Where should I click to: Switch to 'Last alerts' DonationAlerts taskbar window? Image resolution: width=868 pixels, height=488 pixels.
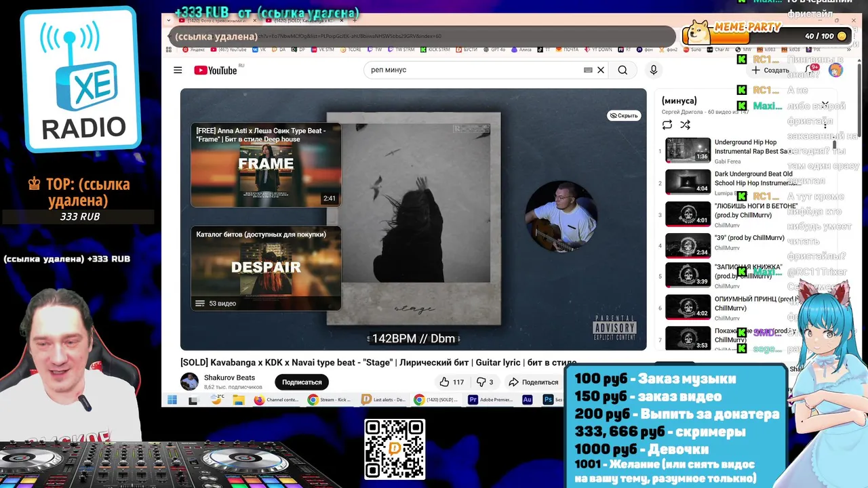[384, 400]
